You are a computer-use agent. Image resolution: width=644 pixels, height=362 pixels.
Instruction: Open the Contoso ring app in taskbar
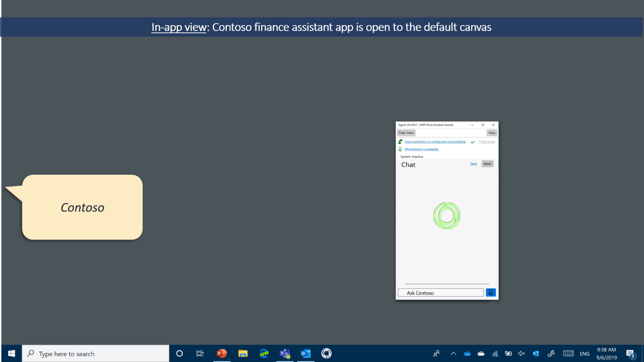pyautogui.click(x=327, y=353)
